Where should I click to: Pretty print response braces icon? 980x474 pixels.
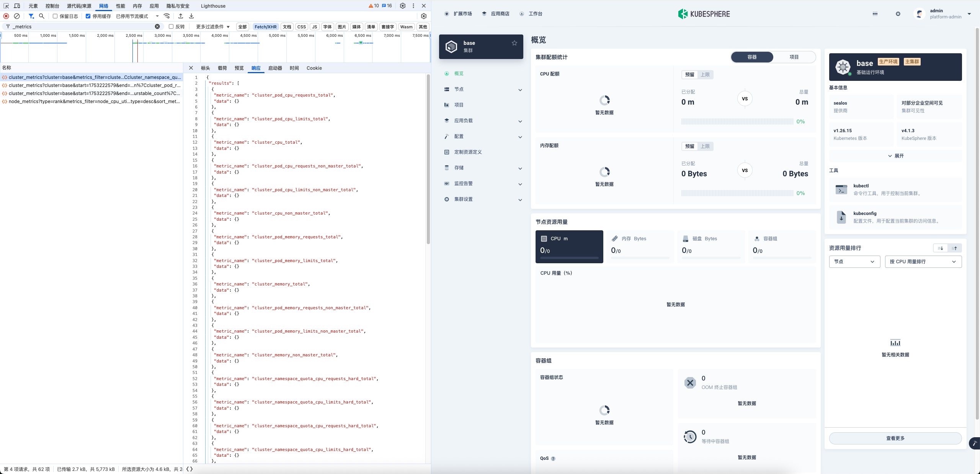pos(189,469)
